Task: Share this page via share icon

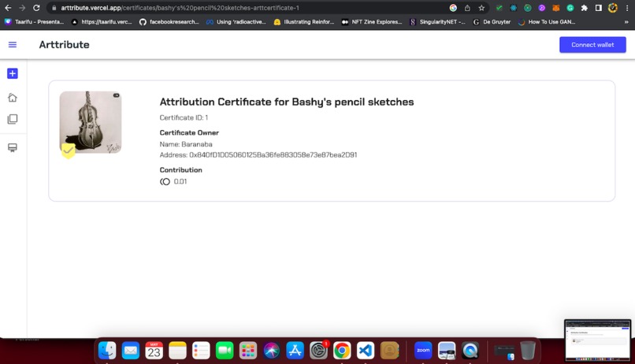Action: (467, 8)
